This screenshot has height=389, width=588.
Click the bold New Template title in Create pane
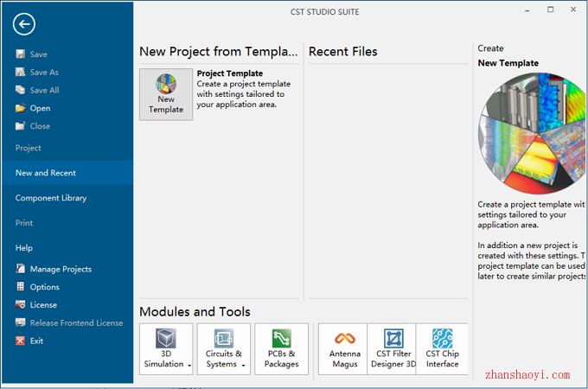(508, 63)
